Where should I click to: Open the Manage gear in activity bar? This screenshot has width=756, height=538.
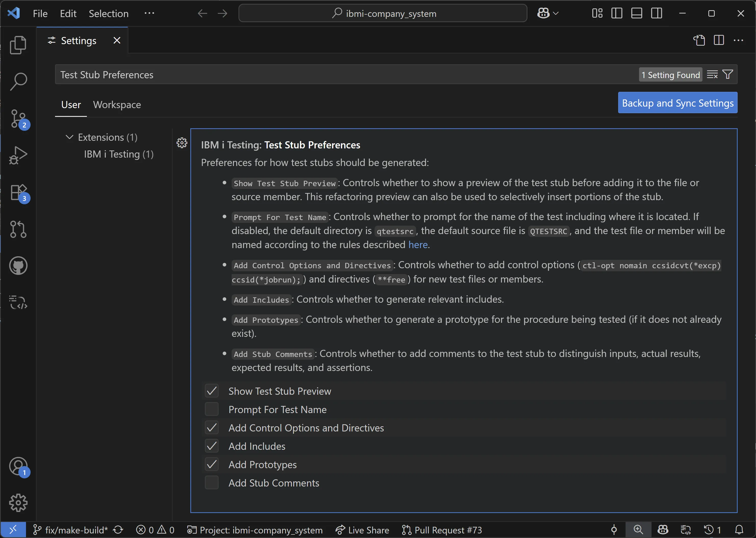[x=18, y=503]
